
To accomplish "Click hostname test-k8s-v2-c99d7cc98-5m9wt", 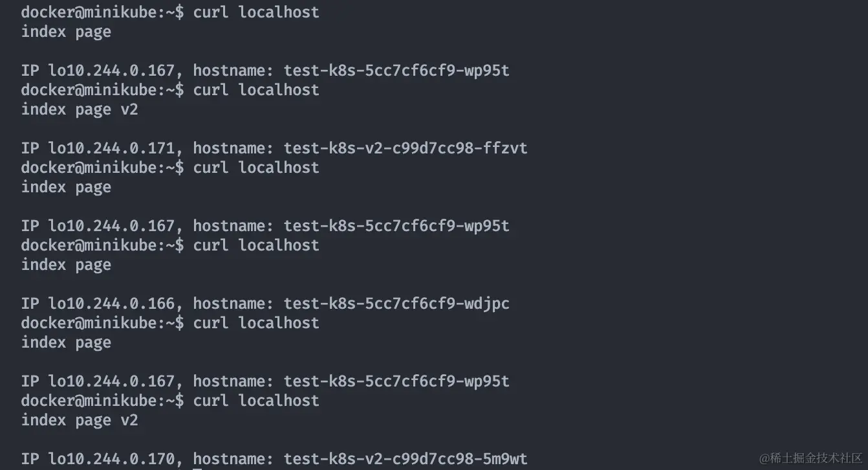I will (x=405, y=459).
